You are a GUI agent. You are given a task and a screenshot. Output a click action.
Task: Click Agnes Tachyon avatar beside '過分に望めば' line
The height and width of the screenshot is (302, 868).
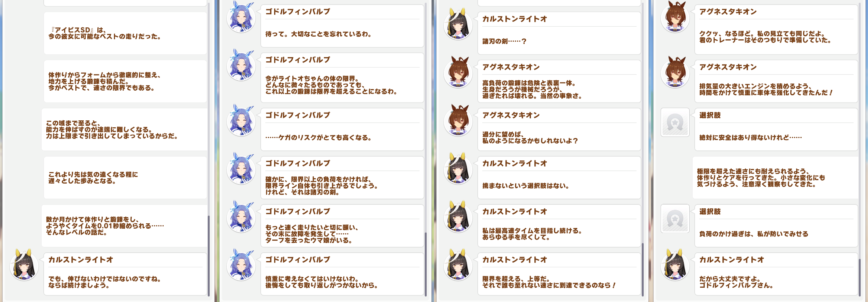458,121
